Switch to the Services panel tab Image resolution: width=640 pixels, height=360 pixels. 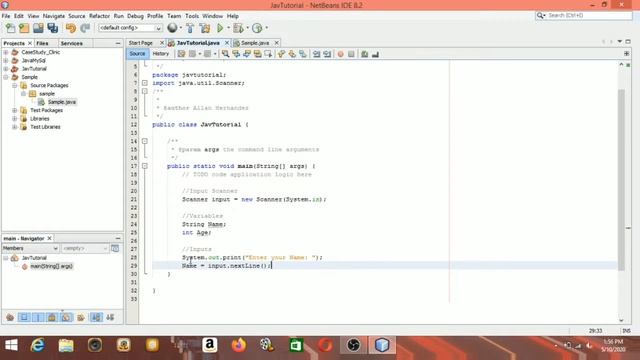click(x=71, y=43)
